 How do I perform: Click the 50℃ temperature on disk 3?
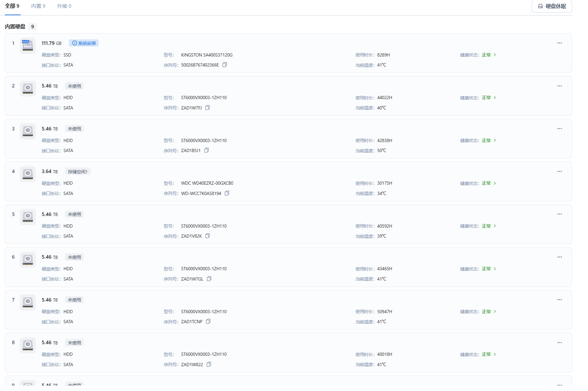coord(382,150)
